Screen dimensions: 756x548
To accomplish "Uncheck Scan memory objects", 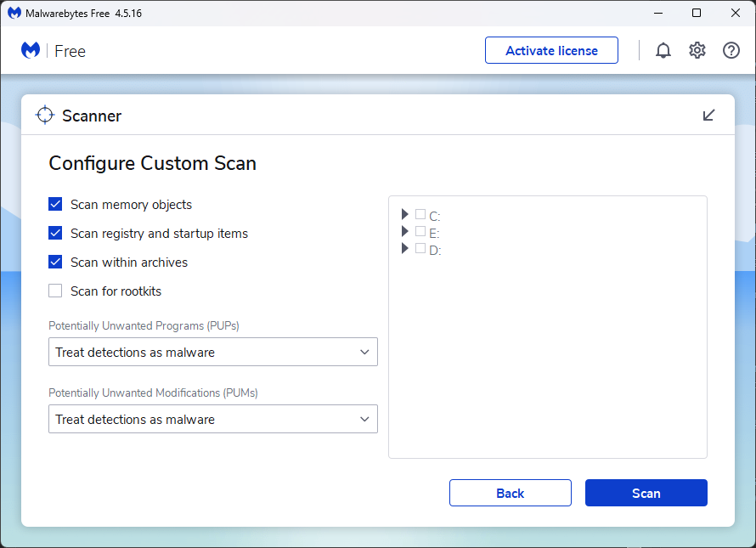I will [x=55, y=205].
